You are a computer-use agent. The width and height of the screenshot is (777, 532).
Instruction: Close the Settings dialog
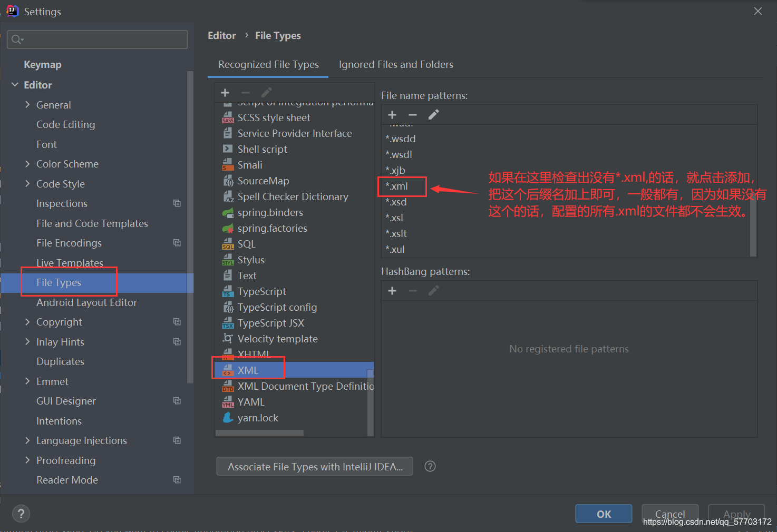point(758,11)
